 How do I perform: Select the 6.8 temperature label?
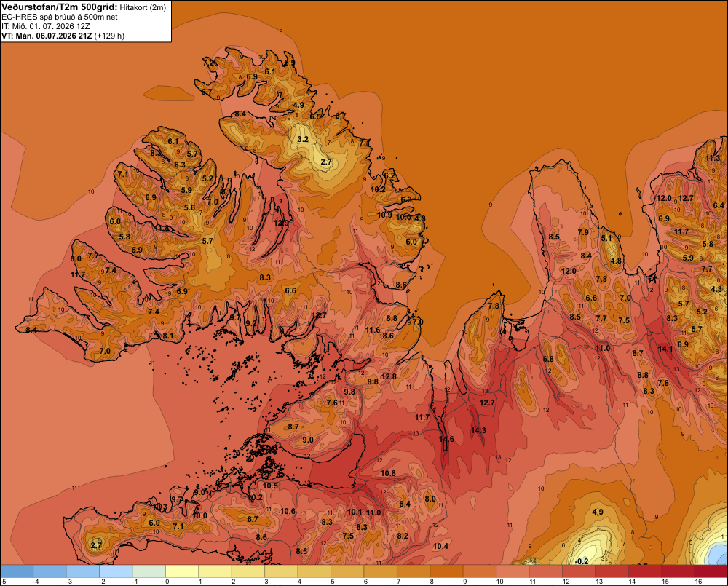548,359
